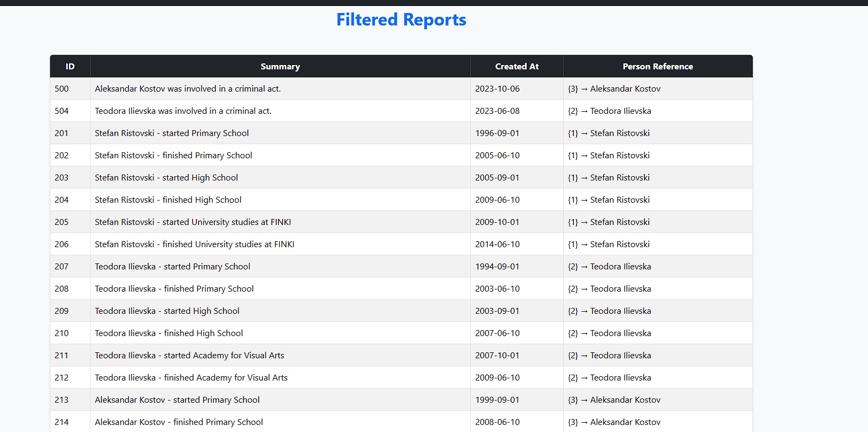Screen dimensions: 868x432
Task: Click the Summary column header
Action: [x=280, y=67]
